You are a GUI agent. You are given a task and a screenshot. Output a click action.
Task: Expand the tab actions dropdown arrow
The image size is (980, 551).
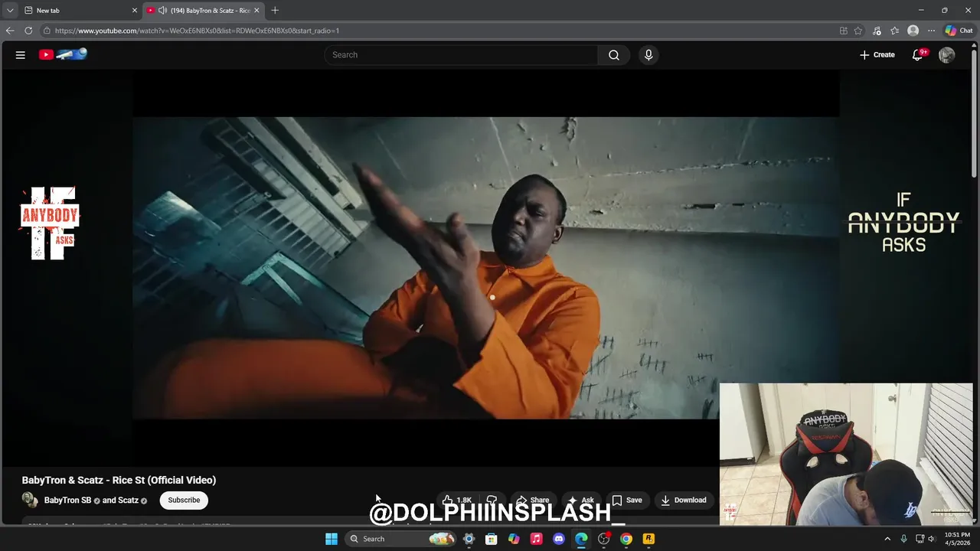tap(10, 11)
